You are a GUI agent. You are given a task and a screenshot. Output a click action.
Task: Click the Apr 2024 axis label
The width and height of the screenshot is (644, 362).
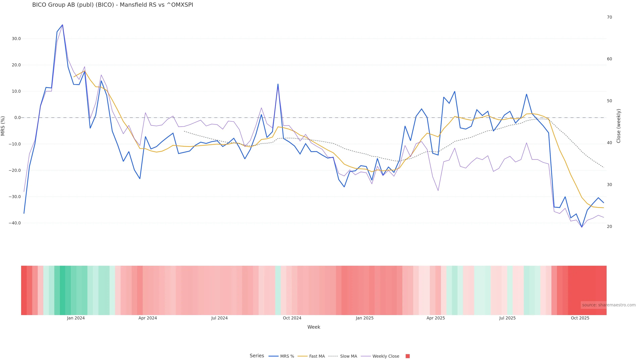(x=148, y=318)
